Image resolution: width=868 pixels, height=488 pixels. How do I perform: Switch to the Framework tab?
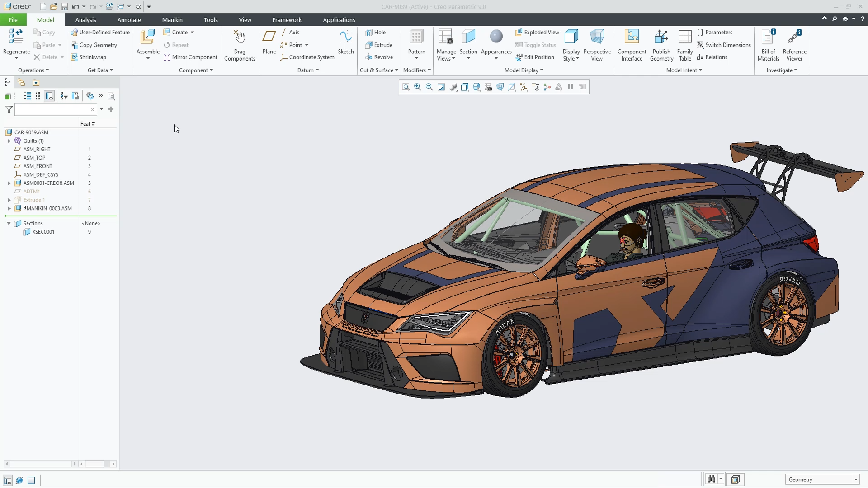[287, 20]
